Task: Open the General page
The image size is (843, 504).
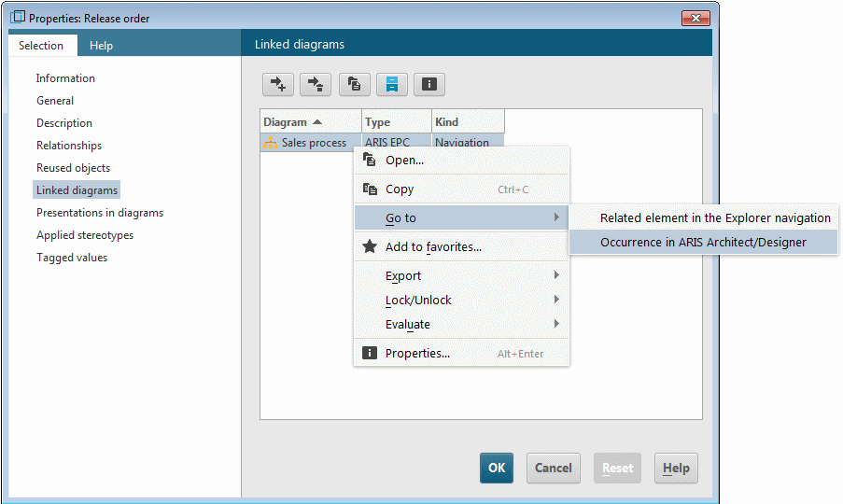Action: point(55,101)
